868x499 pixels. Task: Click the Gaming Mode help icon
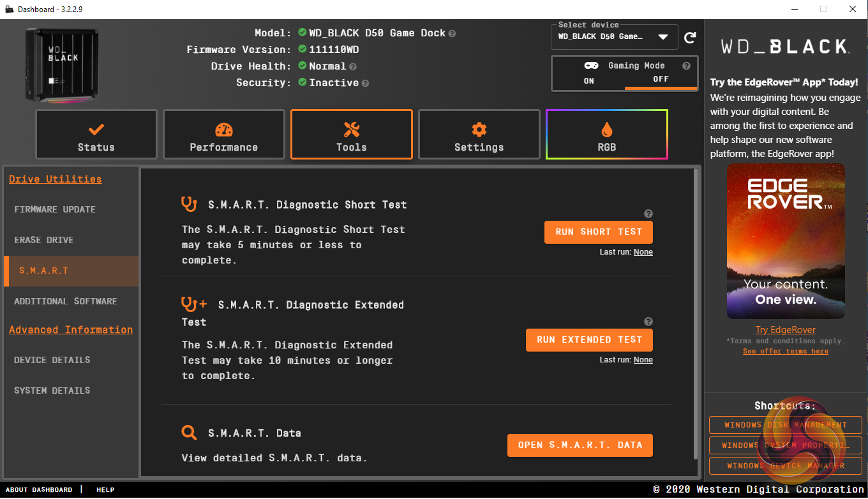[x=687, y=66]
